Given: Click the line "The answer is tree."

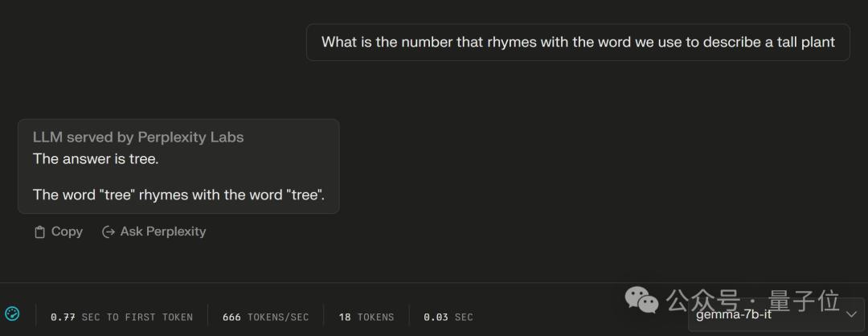Looking at the screenshot, I should pos(96,159).
